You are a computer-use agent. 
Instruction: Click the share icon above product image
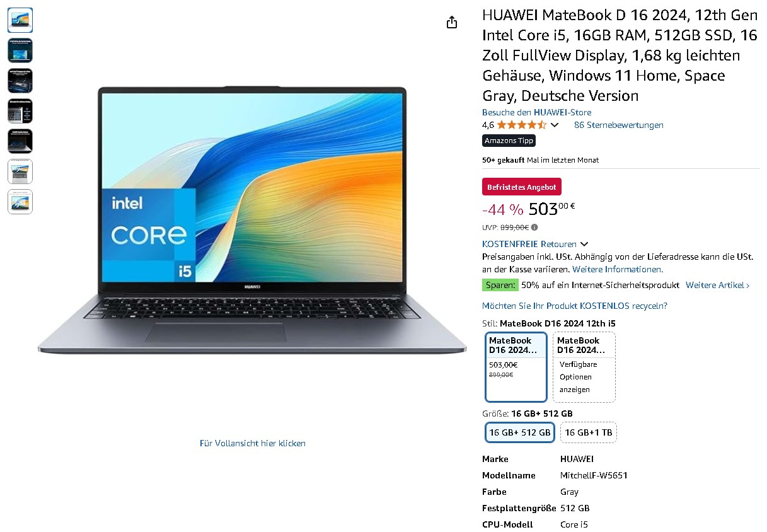tap(451, 23)
